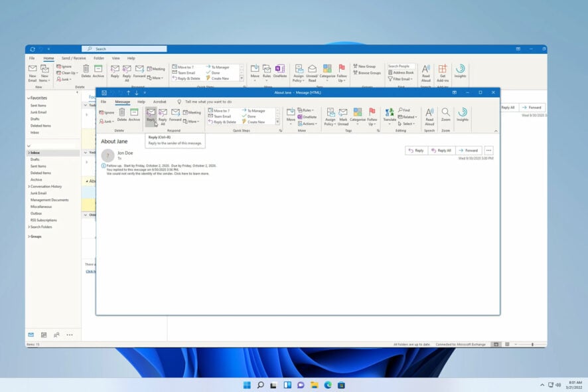Go to previous item using the up arrow
The height and width of the screenshot is (392, 588).
point(128,93)
